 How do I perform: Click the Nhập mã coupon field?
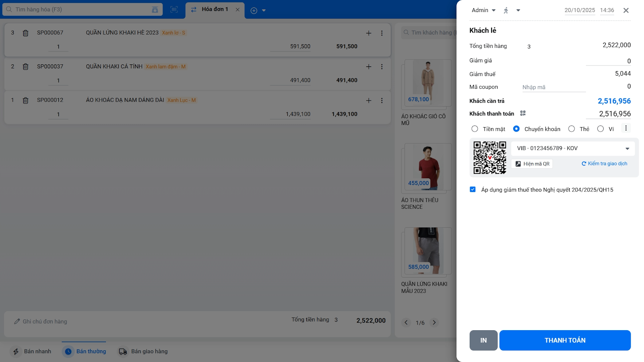pyautogui.click(x=554, y=87)
